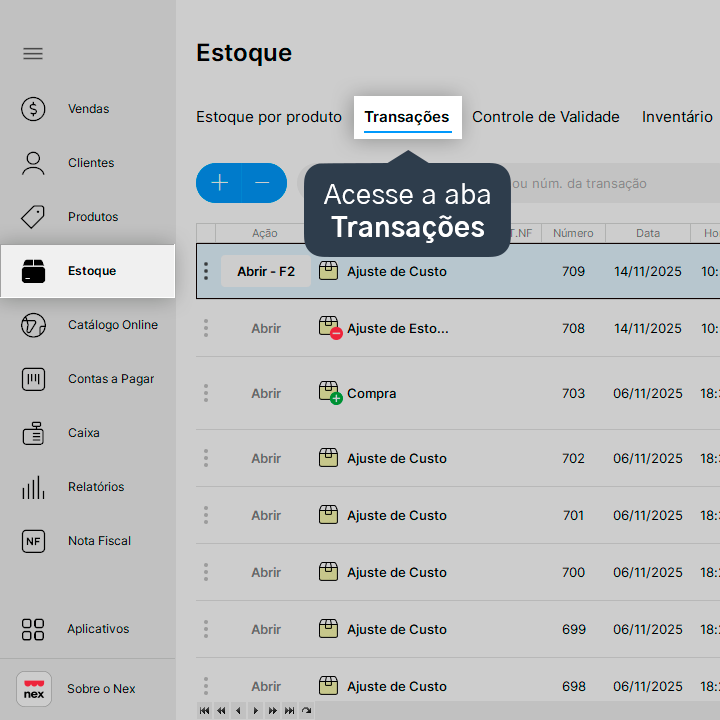The width and height of the screenshot is (720, 720).
Task: Select the Compra row text
Action: (x=371, y=394)
